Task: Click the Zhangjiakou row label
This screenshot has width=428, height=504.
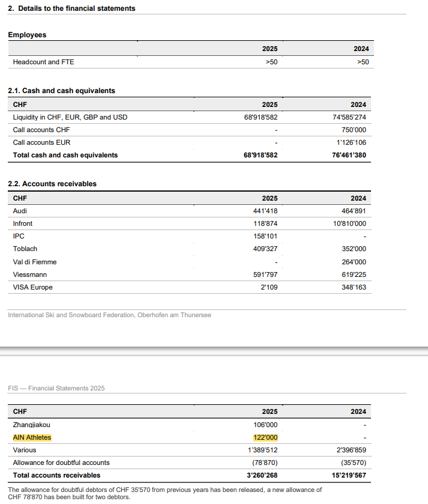Action: point(31,425)
